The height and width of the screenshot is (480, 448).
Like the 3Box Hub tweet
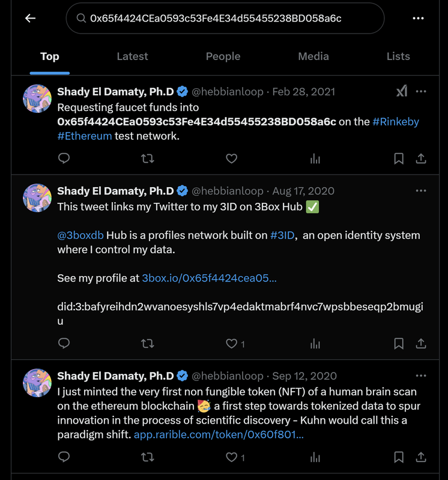[231, 344]
